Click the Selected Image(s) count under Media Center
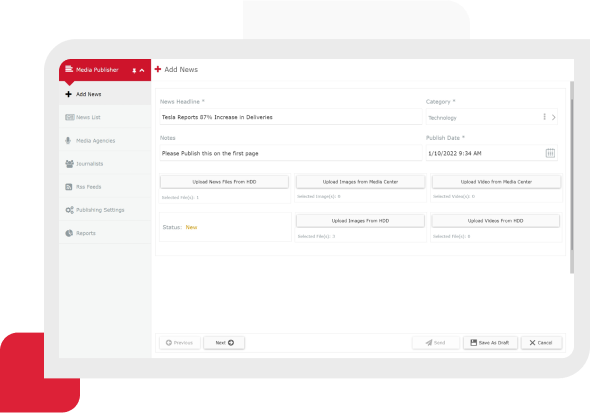The image size is (591, 413). [x=319, y=196]
